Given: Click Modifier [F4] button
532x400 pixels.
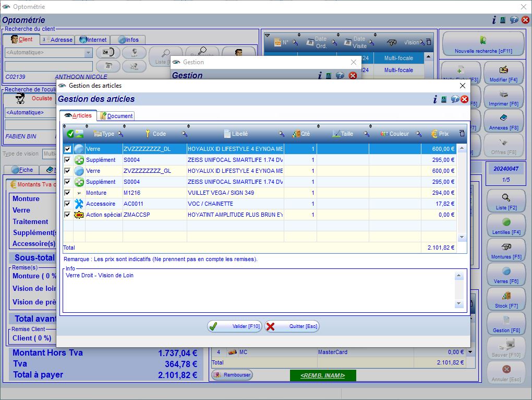Looking at the screenshot, I should [x=503, y=73].
